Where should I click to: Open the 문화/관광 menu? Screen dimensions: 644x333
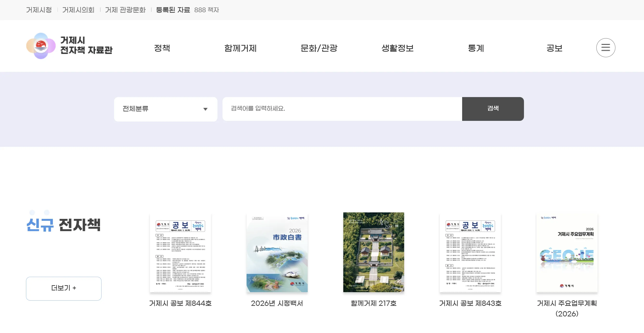[319, 48]
